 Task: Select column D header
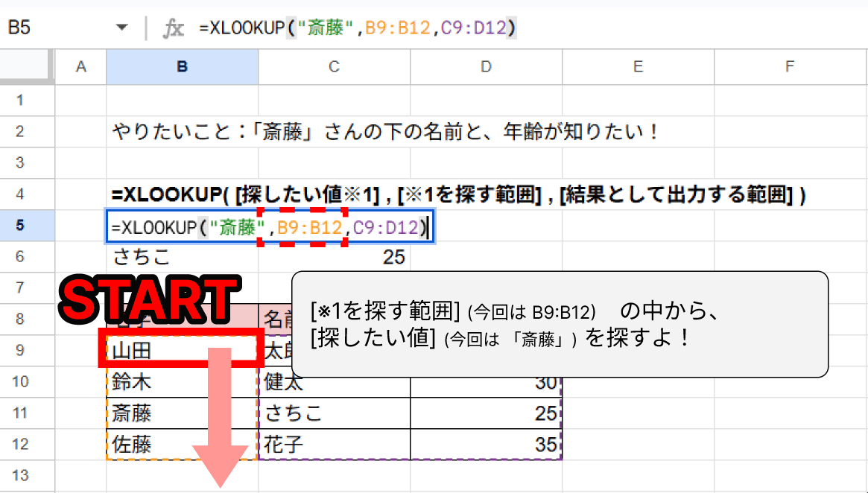click(x=486, y=67)
